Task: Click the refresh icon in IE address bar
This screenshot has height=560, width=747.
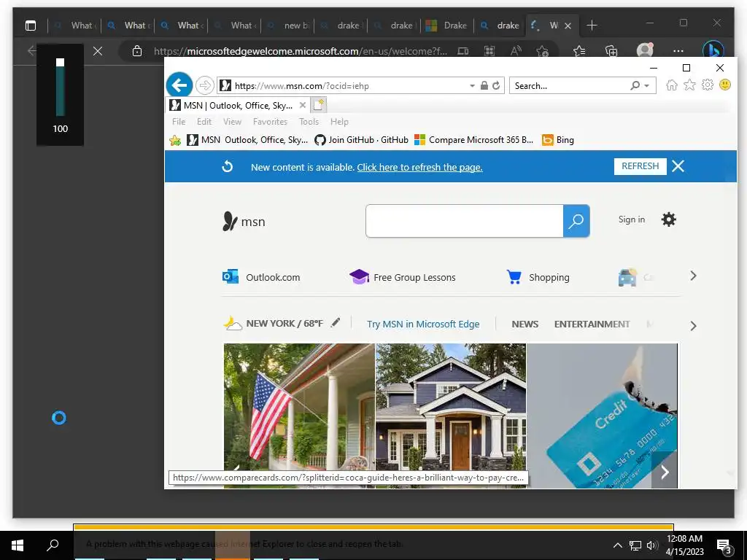Action: tap(496, 86)
